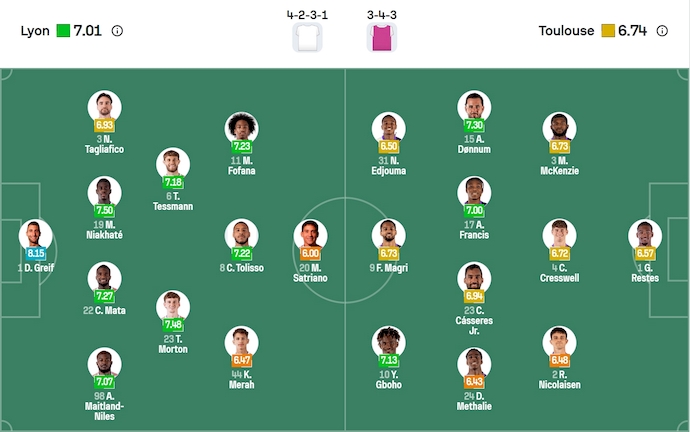Viewport: 690px width, 432px height.
Task: Open D. Greif's player photo
Action: tap(36, 235)
